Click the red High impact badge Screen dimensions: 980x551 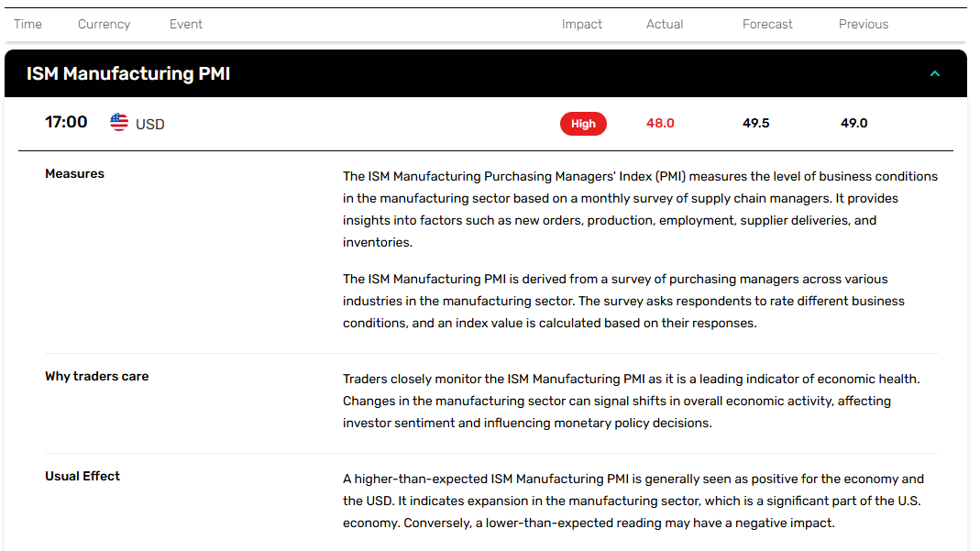[x=583, y=124]
